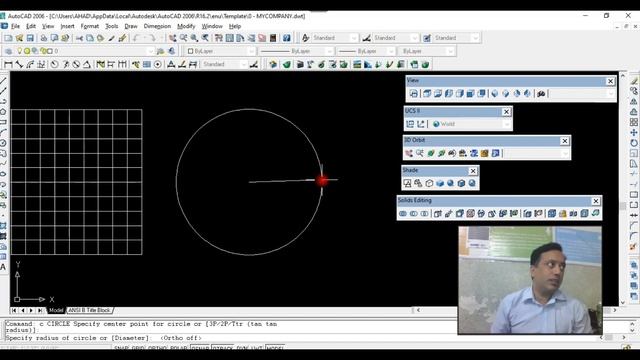The width and height of the screenshot is (640, 360).
Task: Open the File menu
Action: (x=15, y=26)
